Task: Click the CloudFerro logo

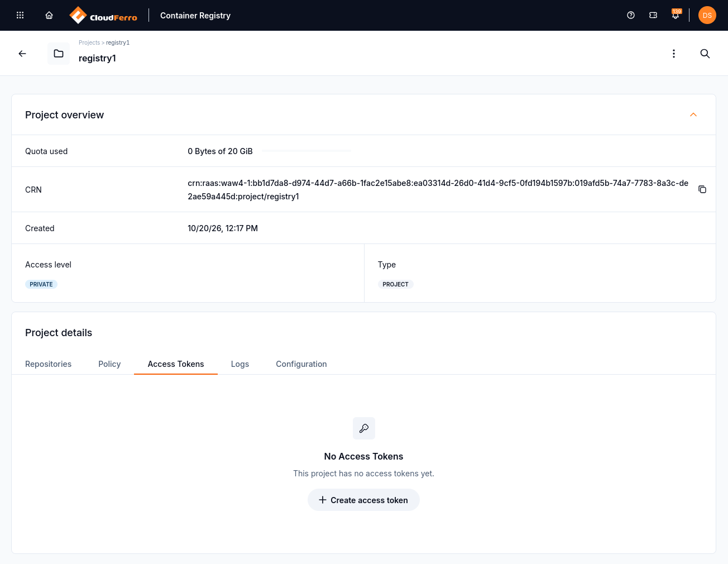Action: pyautogui.click(x=103, y=15)
